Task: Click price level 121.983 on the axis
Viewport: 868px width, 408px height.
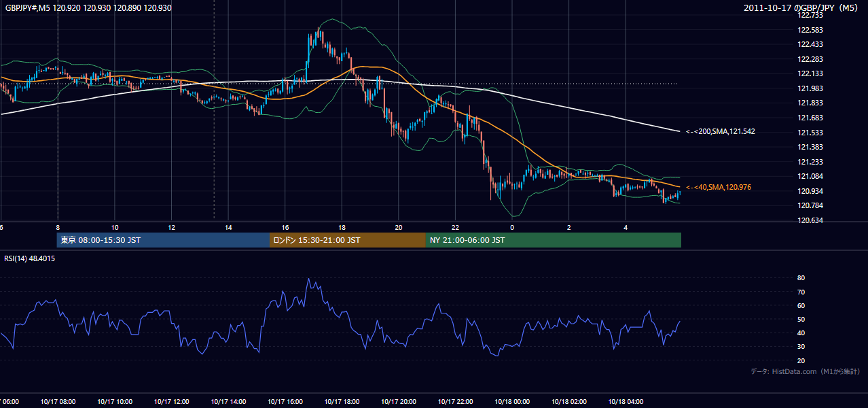Action: pyautogui.click(x=810, y=88)
